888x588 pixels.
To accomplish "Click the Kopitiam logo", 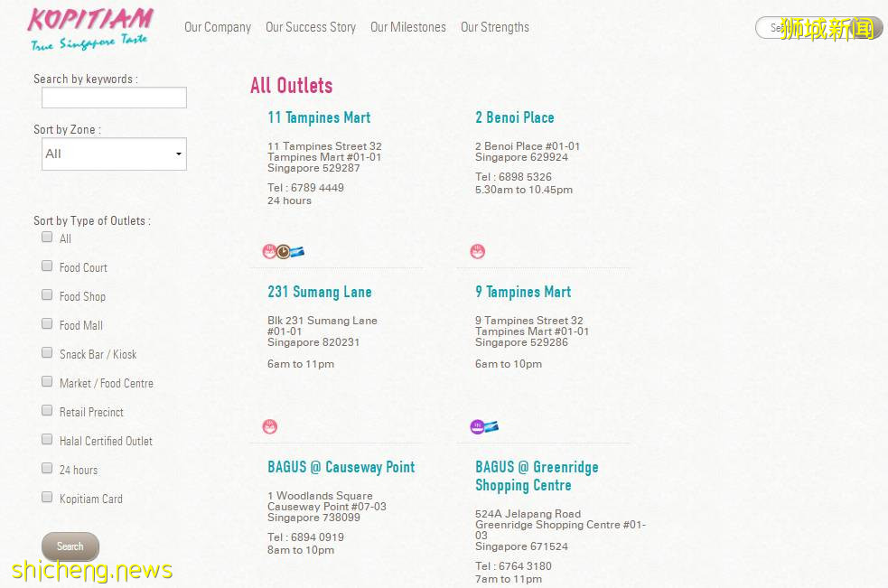I will point(89,28).
